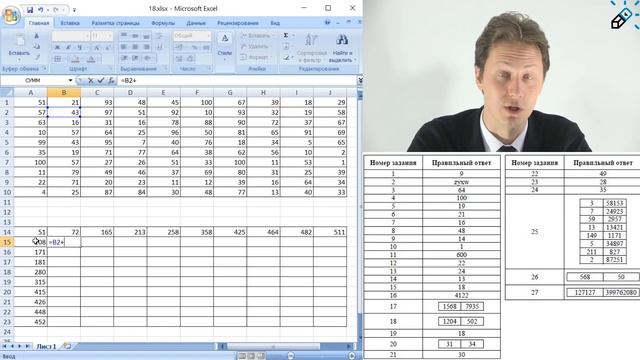Click the percent style icon
The image size is (640, 360).
point(195,48)
